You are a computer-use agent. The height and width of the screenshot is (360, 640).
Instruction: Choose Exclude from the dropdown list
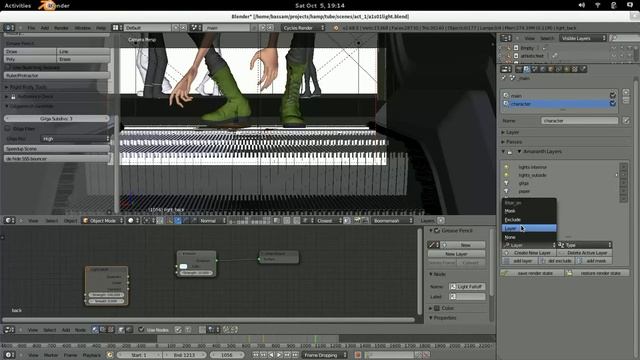pos(529,220)
